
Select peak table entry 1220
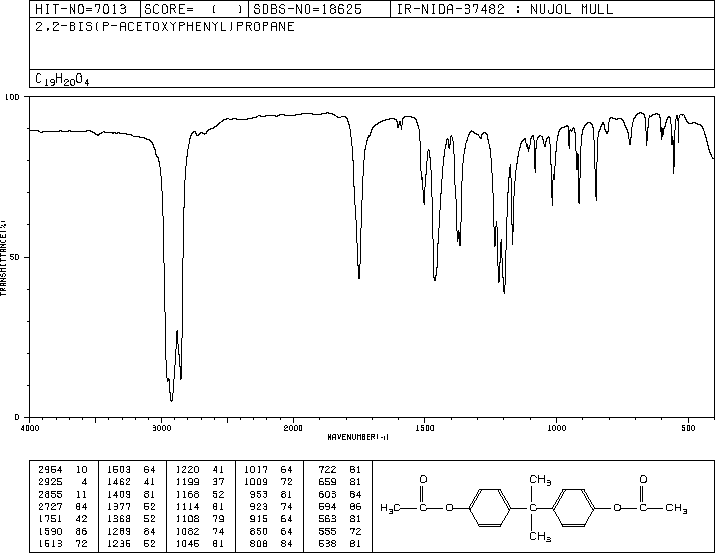[x=188, y=469]
